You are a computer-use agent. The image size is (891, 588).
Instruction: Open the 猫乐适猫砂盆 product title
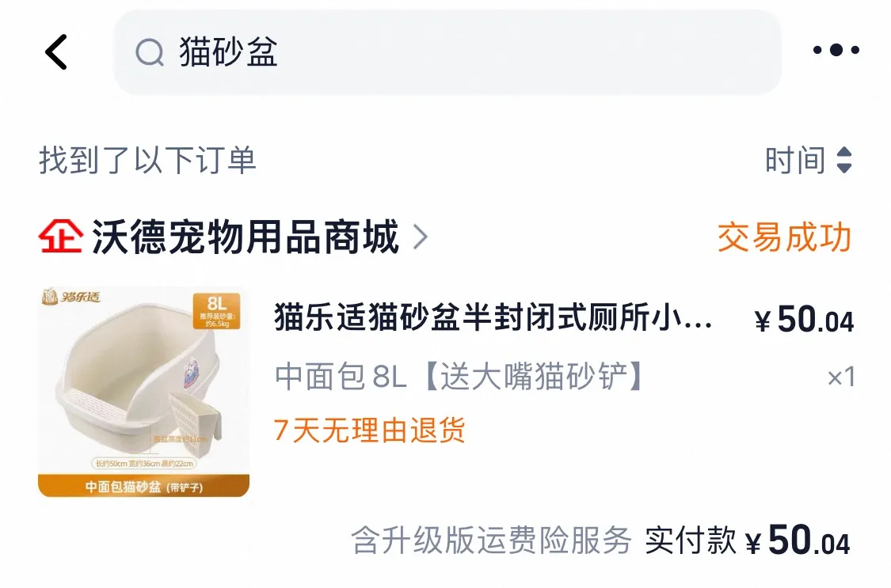pos(493,317)
